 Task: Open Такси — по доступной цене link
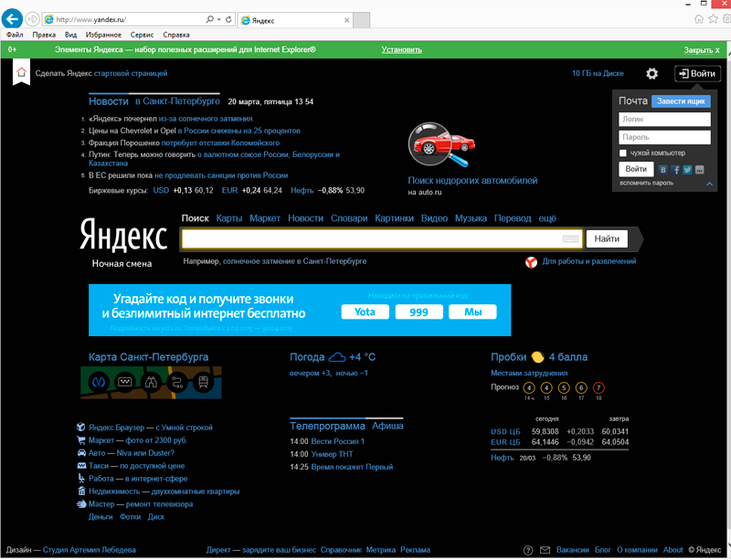pos(136,466)
